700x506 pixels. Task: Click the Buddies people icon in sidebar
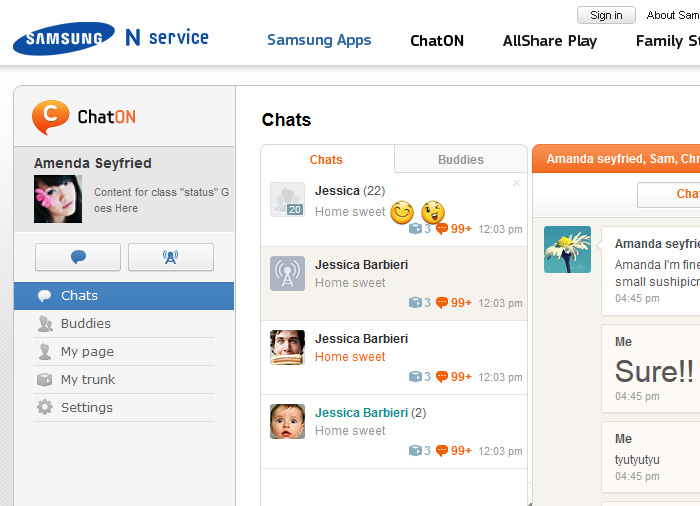click(x=45, y=324)
